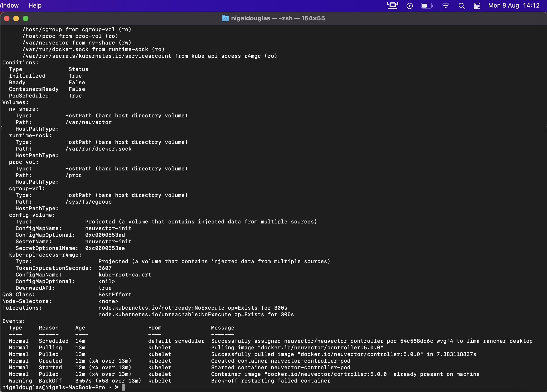The image size is (547, 392).
Task: Click the yellow minimize button
Action: pos(16,18)
